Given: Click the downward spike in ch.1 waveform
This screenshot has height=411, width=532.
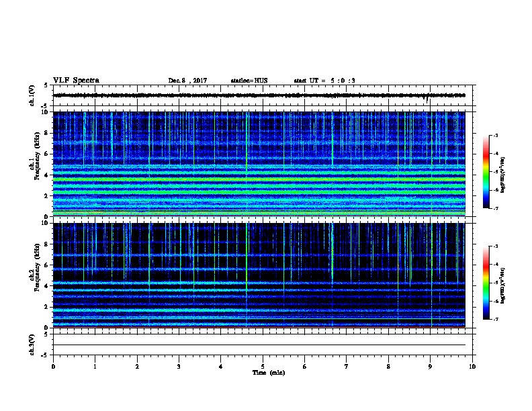Looking at the screenshot, I should 427,99.
